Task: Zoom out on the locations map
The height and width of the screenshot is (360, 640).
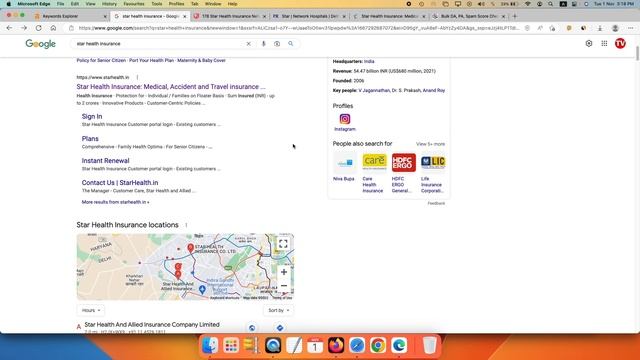Action: pyautogui.click(x=284, y=286)
